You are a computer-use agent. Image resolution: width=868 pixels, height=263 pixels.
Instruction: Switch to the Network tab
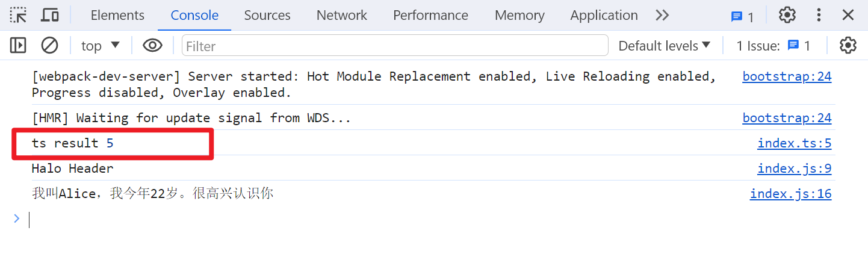341,15
